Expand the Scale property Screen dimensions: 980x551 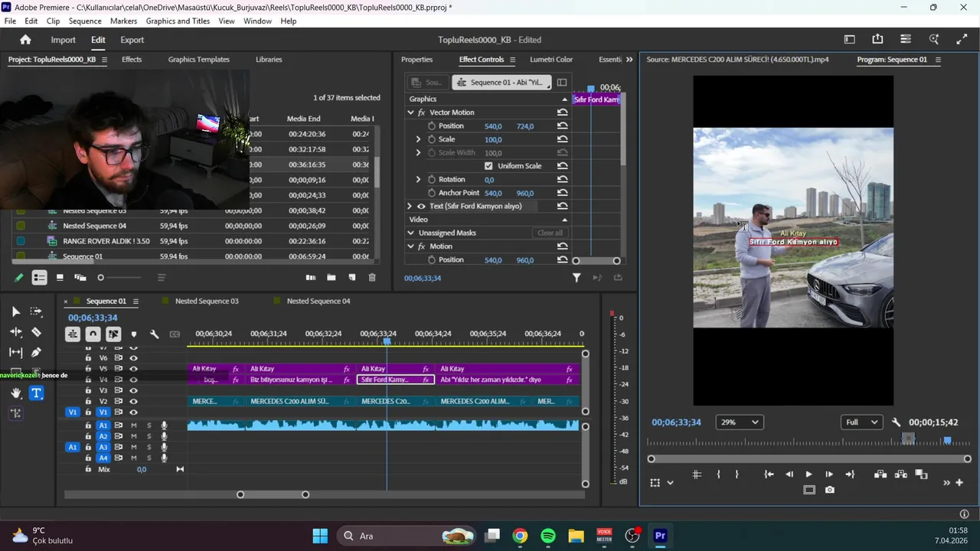pyautogui.click(x=418, y=139)
